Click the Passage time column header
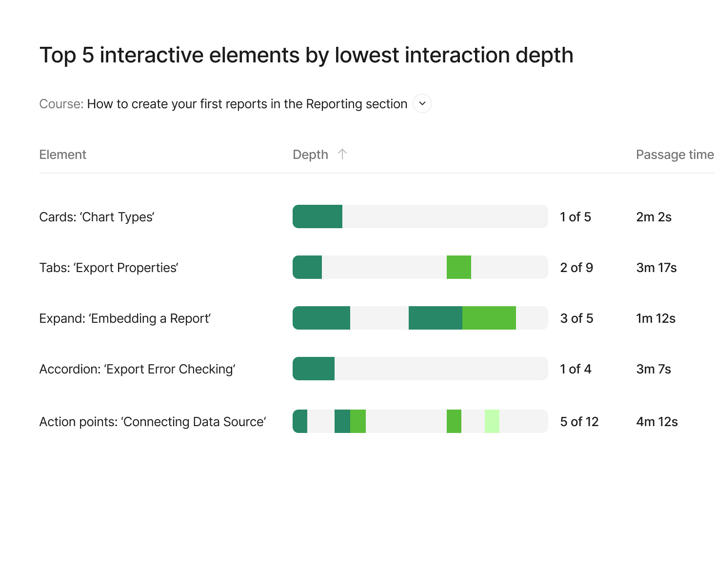The width and height of the screenshot is (714, 588). (x=674, y=155)
